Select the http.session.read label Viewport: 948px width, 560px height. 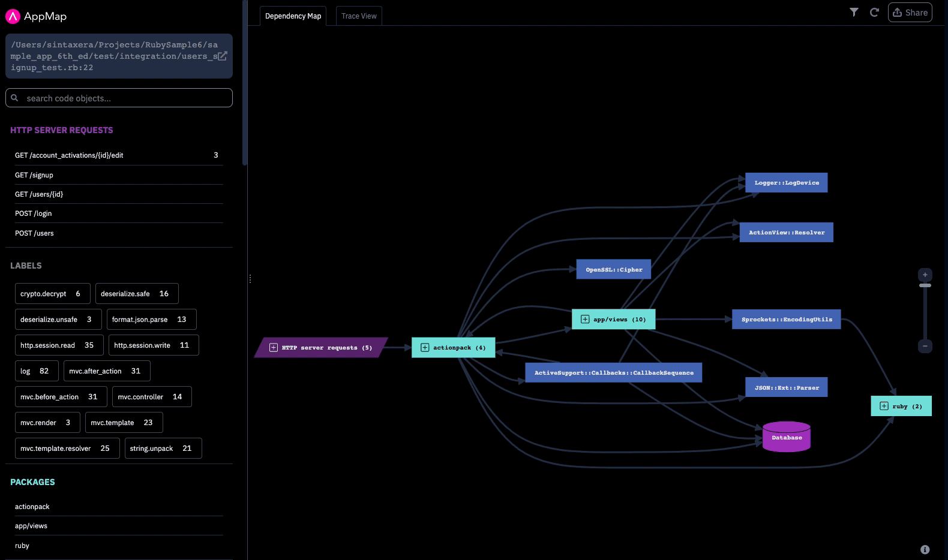(59, 345)
